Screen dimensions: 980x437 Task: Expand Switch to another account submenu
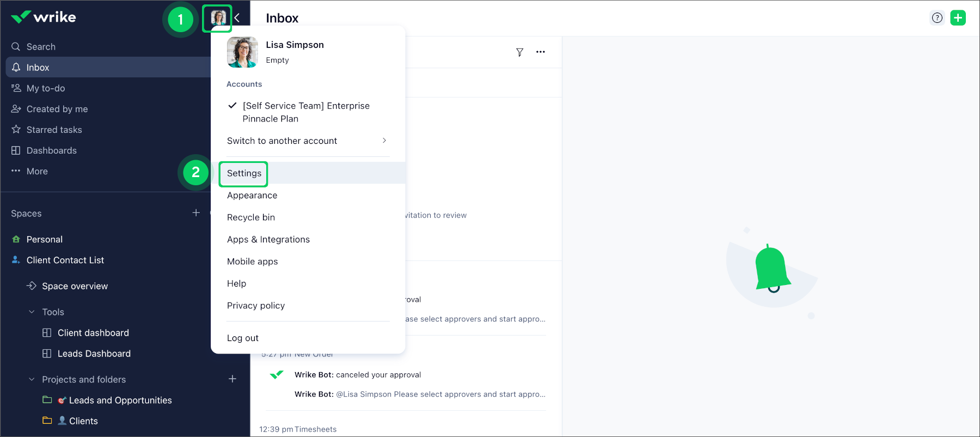click(x=308, y=141)
